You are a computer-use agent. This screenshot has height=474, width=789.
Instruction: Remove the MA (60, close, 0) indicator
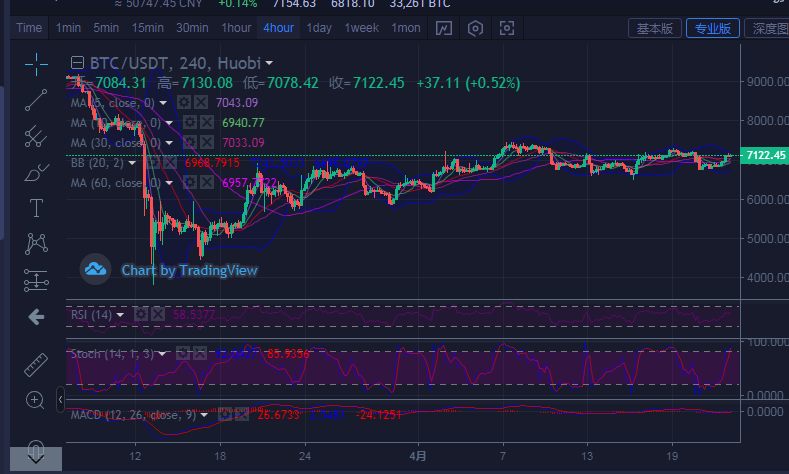tap(207, 182)
